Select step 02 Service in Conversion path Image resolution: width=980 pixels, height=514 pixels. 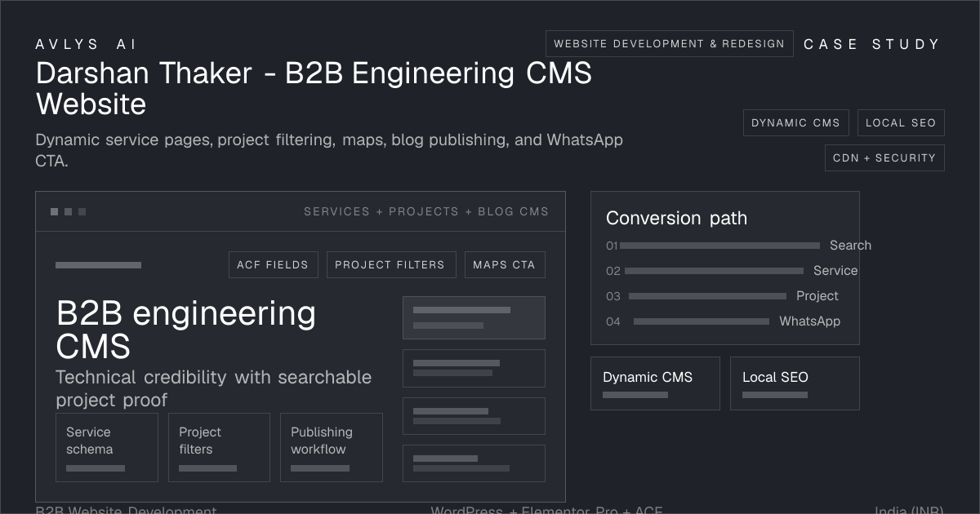[x=732, y=271]
